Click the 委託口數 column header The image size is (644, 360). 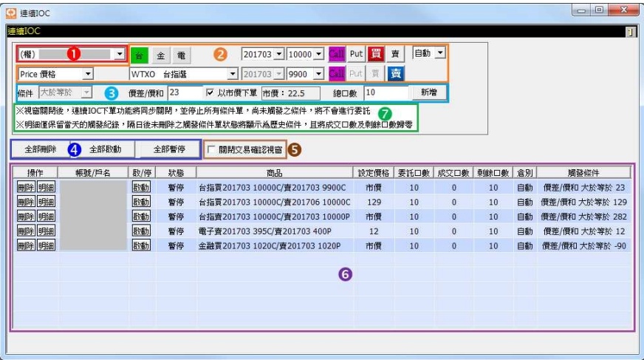click(x=414, y=172)
